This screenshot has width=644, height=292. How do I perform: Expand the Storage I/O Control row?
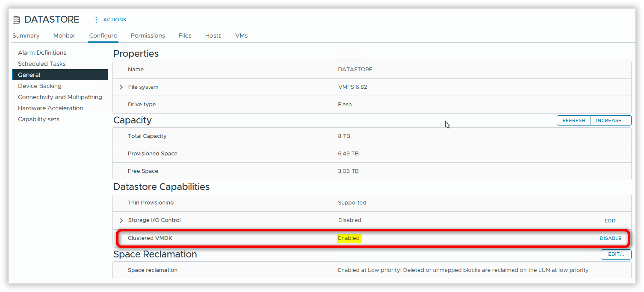point(121,221)
